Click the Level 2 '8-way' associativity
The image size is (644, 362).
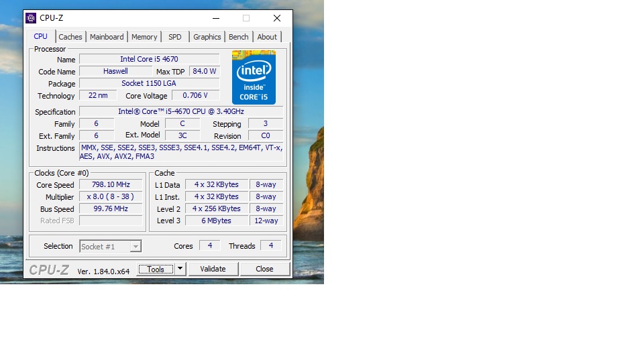pos(266,208)
